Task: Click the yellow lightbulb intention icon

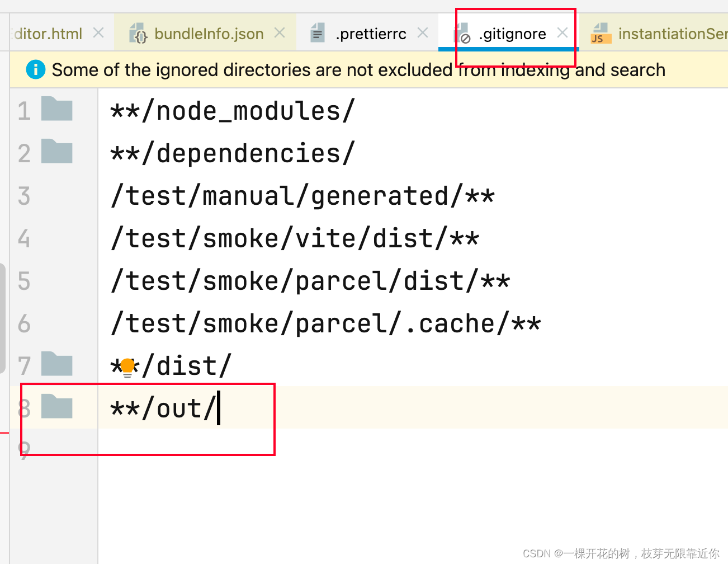Action: pos(127,368)
